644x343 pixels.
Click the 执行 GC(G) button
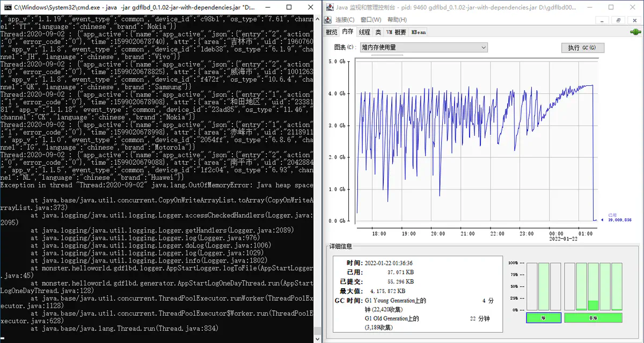[x=582, y=47]
